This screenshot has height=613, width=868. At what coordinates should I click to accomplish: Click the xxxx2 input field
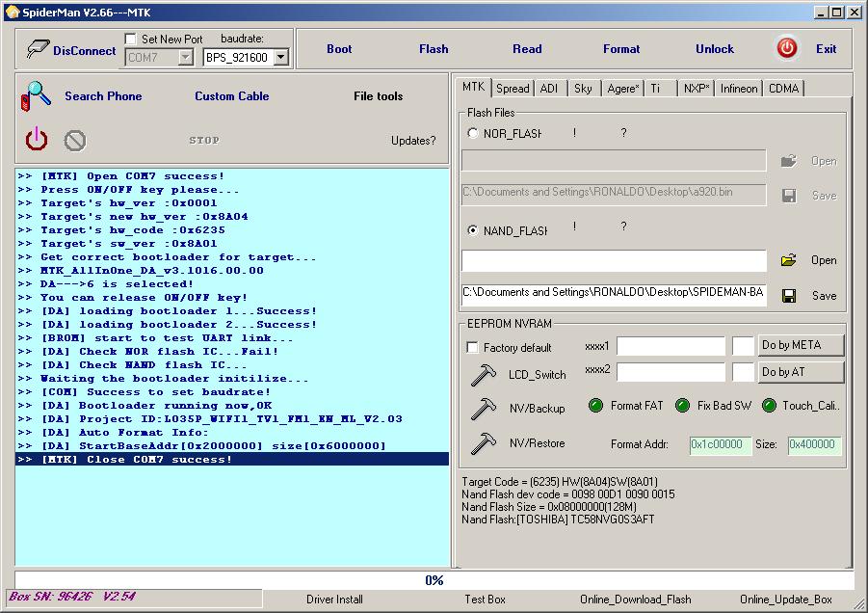click(x=671, y=372)
